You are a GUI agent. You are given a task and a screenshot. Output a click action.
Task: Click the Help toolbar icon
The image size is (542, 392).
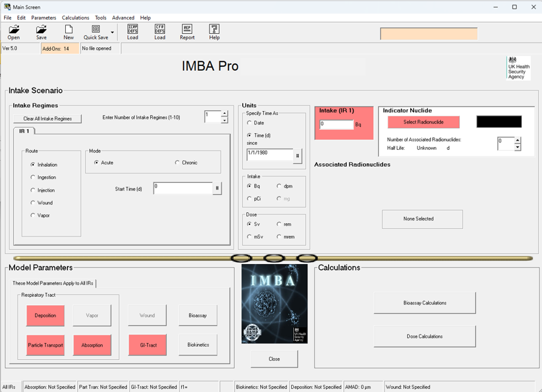pos(214,32)
